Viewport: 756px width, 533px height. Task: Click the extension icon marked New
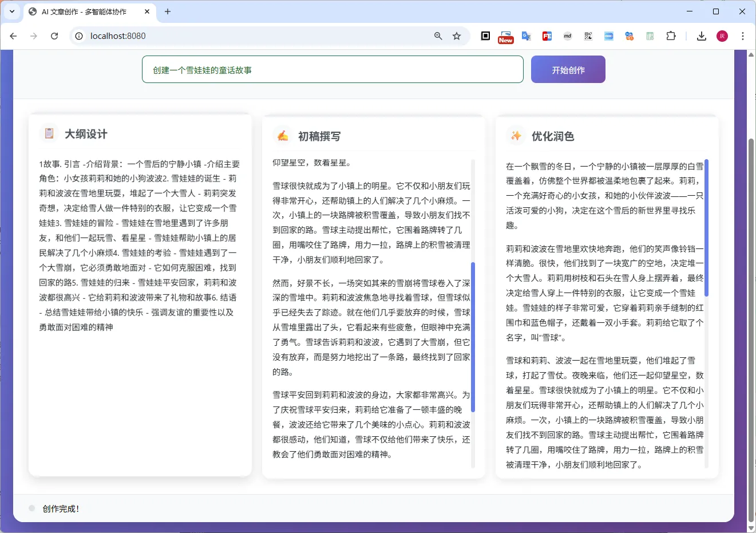(x=506, y=35)
